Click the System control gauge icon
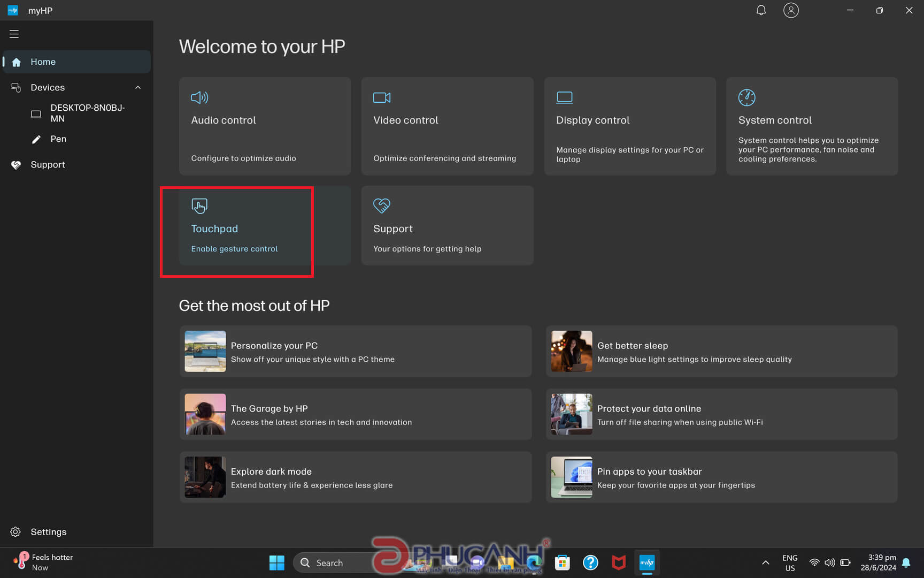Image resolution: width=924 pixels, height=578 pixels. (747, 97)
